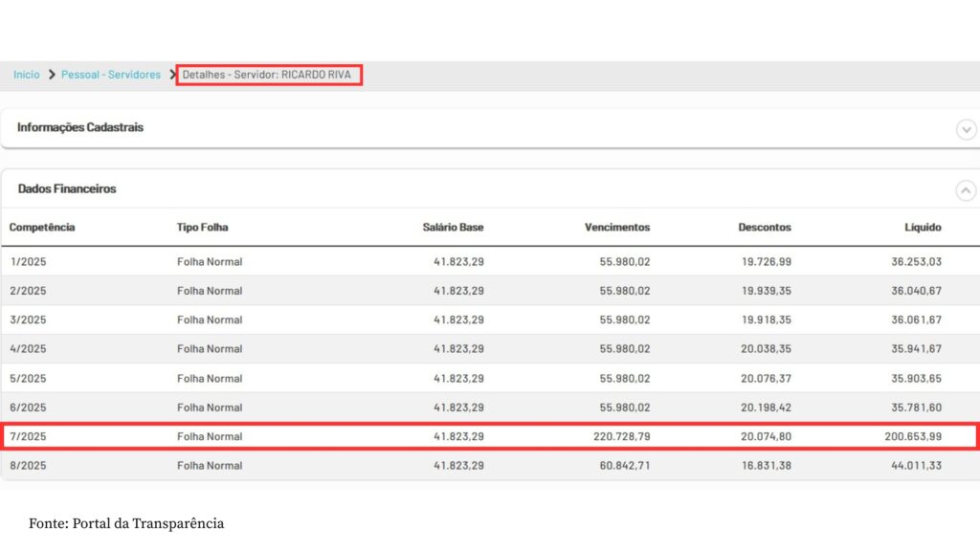
Task: Click chevron separator before Detalhes - Servidor
Action: tap(172, 75)
